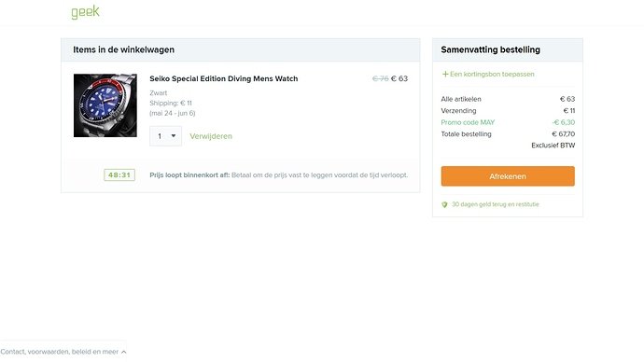644x362 pixels.
Task: Click the geek logo
Action: [85, 12]
